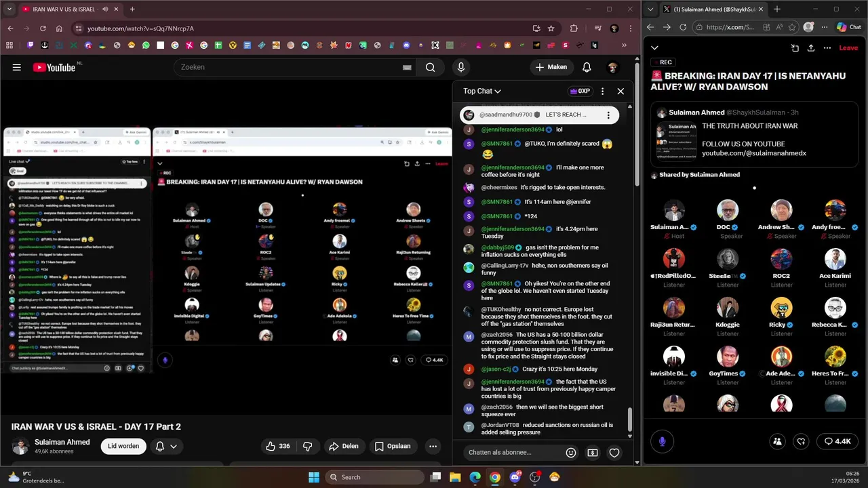Open the Chrome profile avatar
Screen dimensions: 868x488
pos(614,28)
